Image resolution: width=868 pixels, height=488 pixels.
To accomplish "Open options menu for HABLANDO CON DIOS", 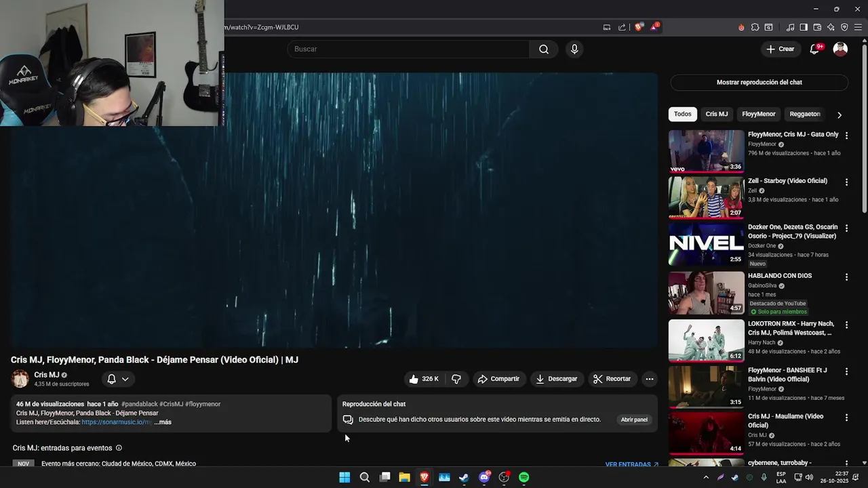I will tap(846, 277).
